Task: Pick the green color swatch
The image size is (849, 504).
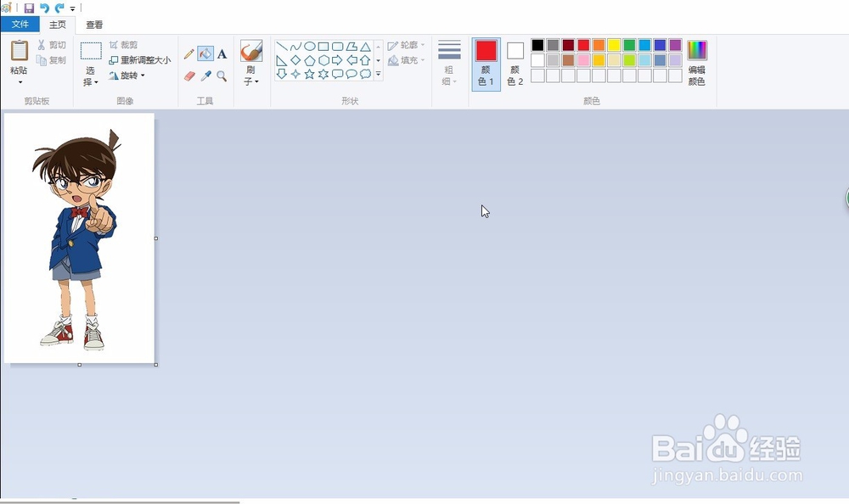Action: pos(629,45)
